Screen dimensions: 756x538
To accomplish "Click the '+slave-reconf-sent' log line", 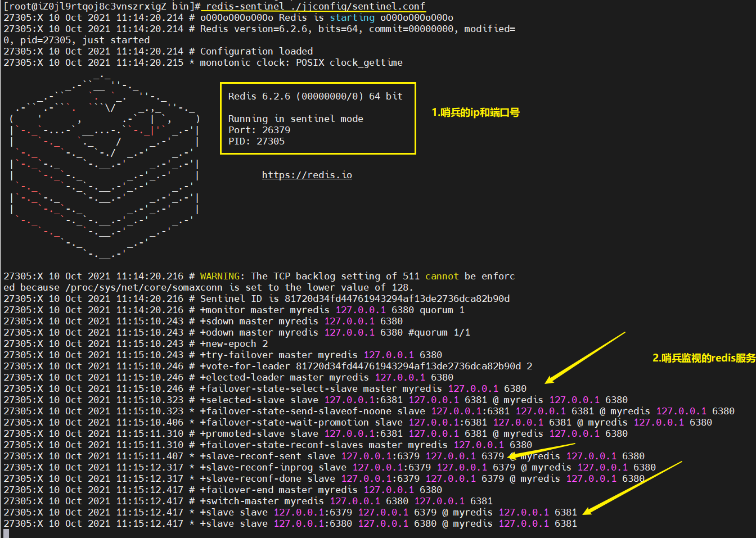I will coord(324,456).
